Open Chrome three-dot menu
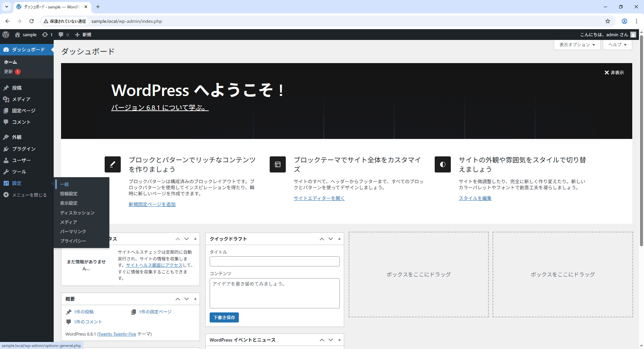Screen dimensions: 644x349 tap(637, 21)
